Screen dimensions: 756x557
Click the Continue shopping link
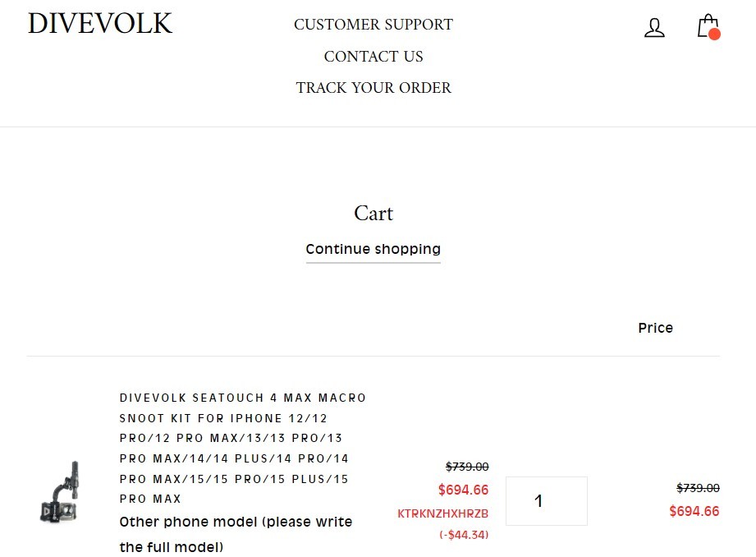click(373, 249)
